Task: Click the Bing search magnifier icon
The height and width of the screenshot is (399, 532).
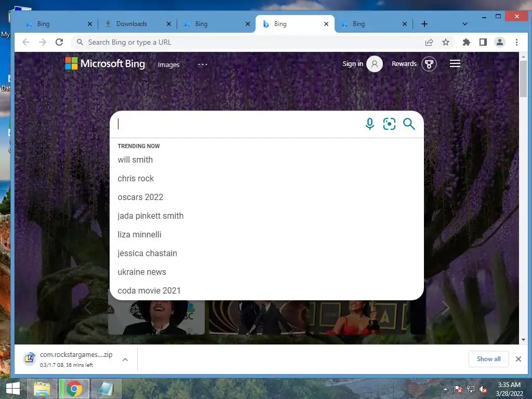Action: coord(409,124)
